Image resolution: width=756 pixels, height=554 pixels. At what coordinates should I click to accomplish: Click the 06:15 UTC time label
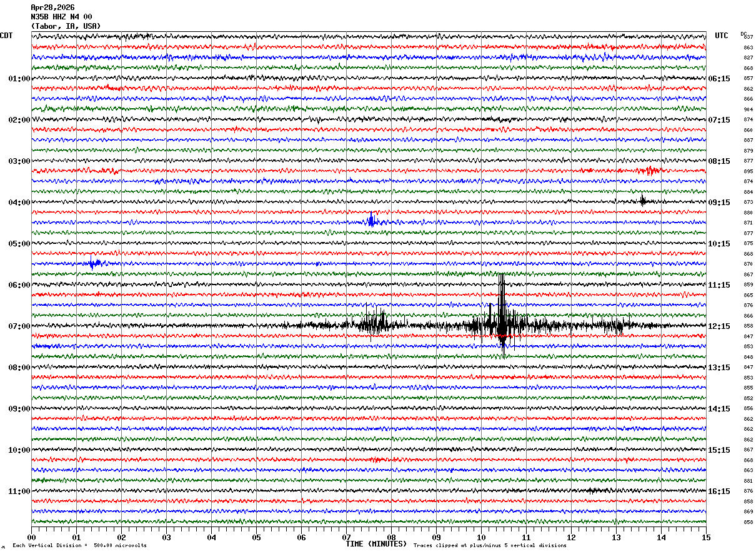720,79
